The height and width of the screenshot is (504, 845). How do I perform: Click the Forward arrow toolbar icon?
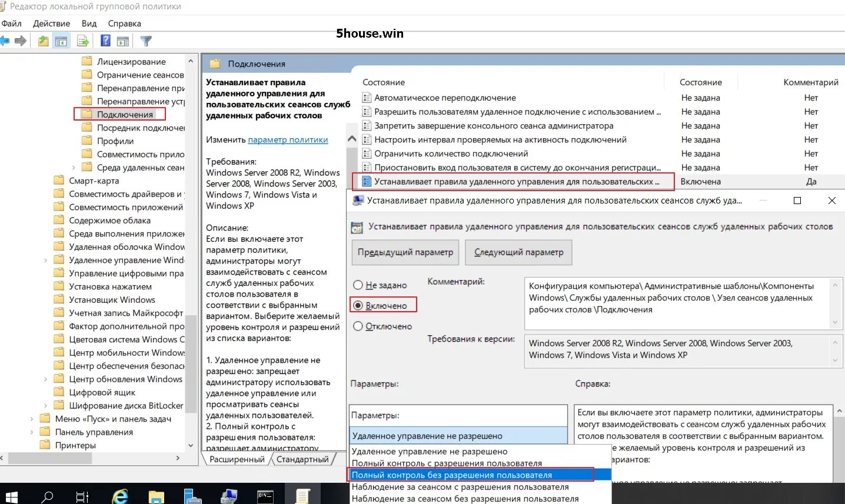click(x=21, y=41)
